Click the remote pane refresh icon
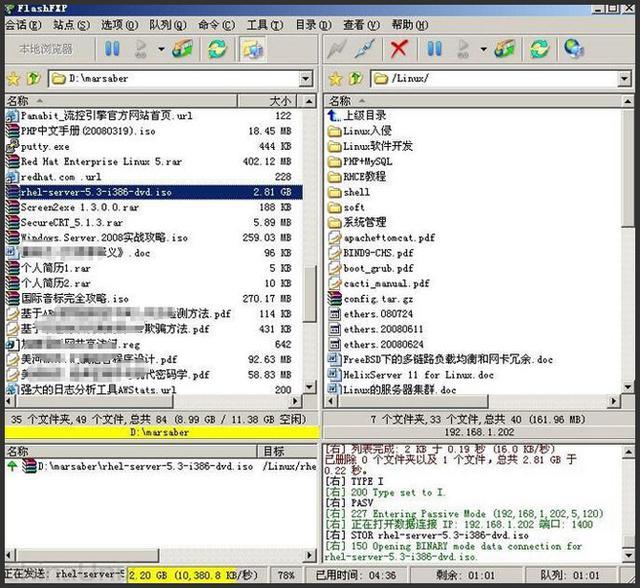Screen dimensions: 640x588 [x=539, y=48]
